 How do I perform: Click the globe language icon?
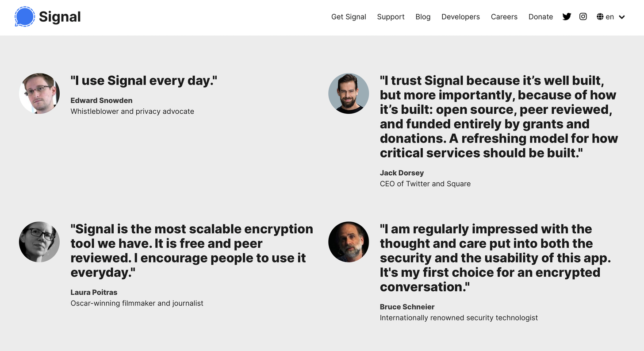coord(600,16)
